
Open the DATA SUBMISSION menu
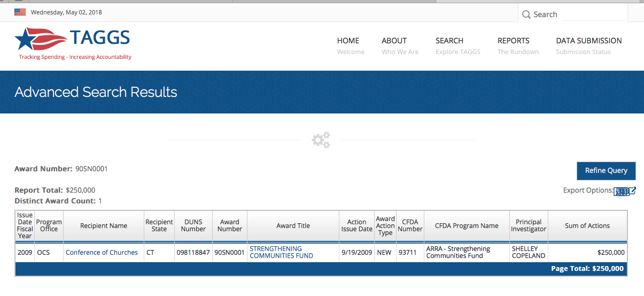pyautogui.click(x=588, y=41)
